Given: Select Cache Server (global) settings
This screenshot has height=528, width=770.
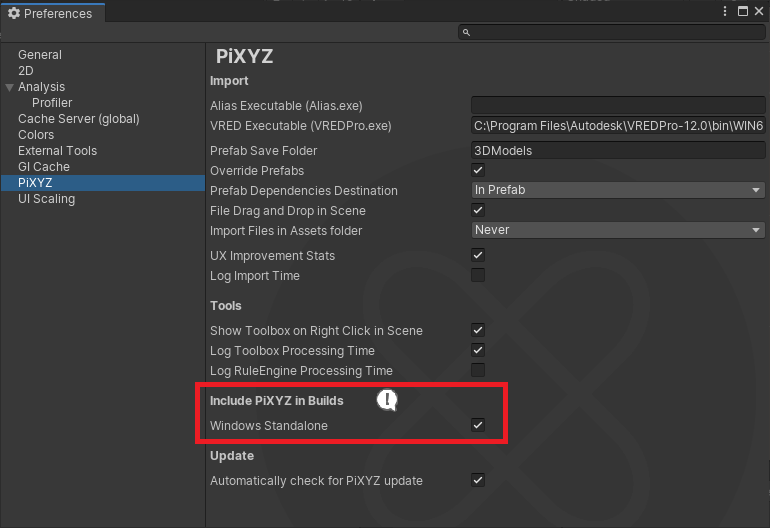Looking at the screenshot, I should coord(79,119).
